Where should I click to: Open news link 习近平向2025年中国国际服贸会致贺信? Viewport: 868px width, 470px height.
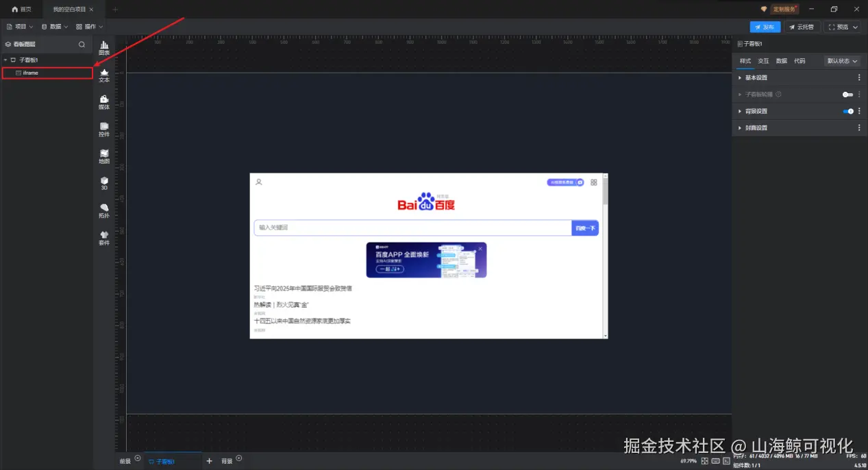click(x=303, y=288)
